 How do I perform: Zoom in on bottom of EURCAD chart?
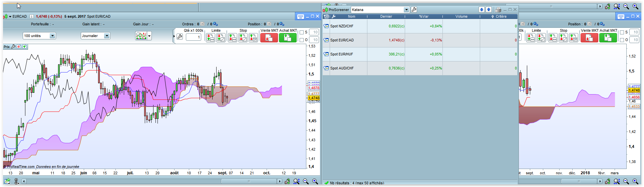(x=315, y=181)
